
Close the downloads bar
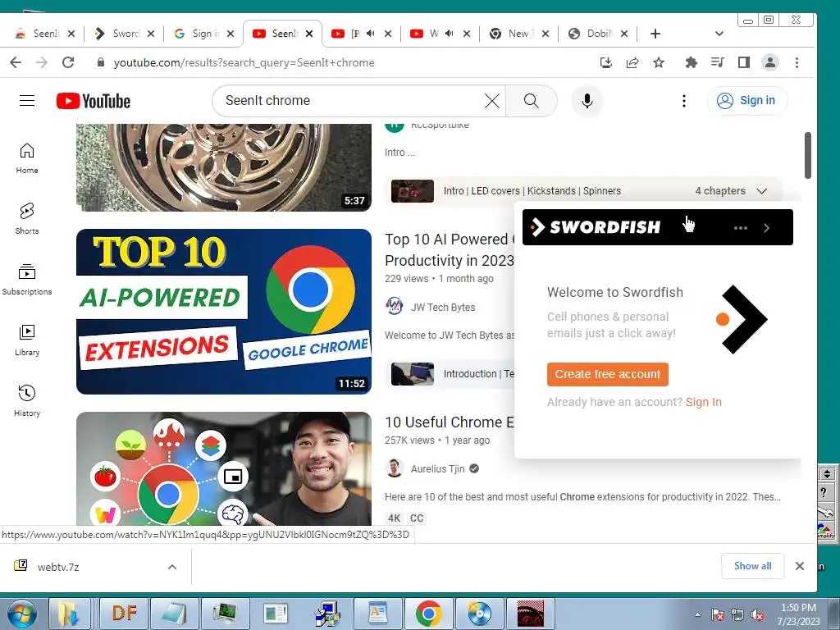coord(799,566)
